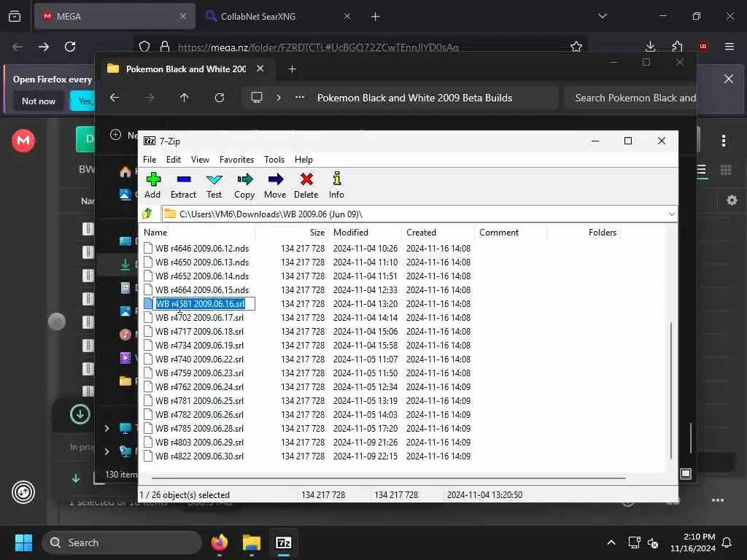Viewport: 747px width, 560px height.
Task: Select file WB r4740 2009.06.22.srl
Action: coord(199,359)
